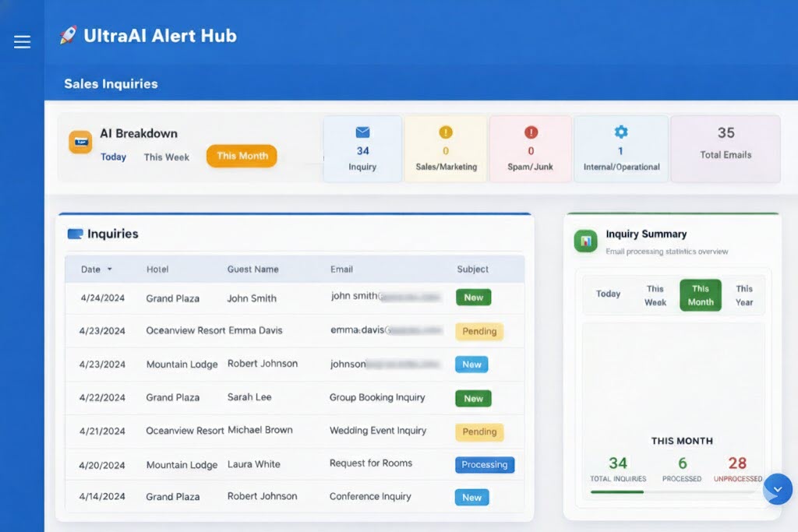Click date 4/14/2024
The height and width of the screenshot is (532, 798).
[x=102, y=496]
